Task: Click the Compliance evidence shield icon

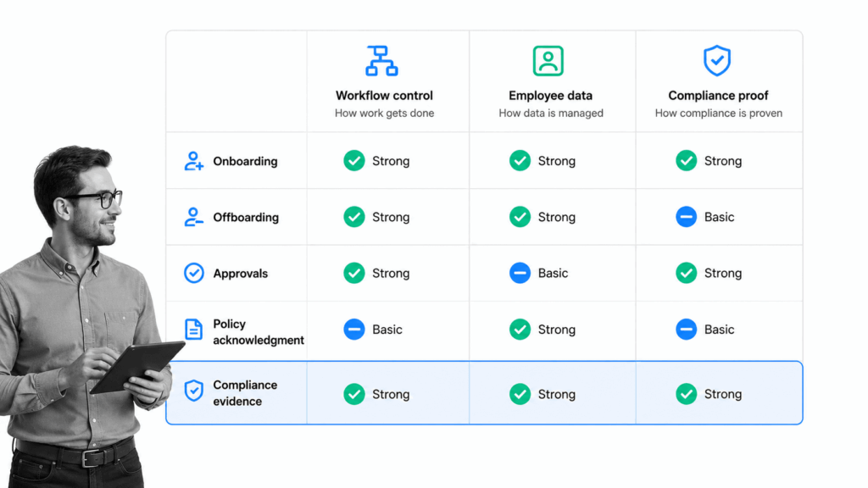Action: [194, 391]
